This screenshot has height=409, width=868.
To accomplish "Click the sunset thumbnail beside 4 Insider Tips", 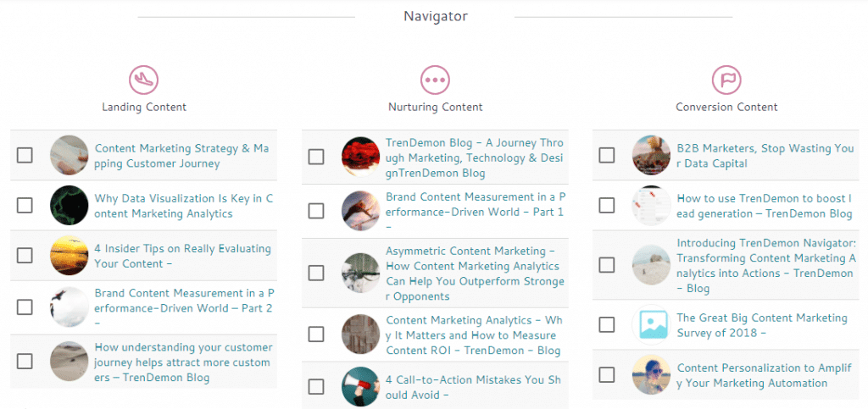I will point(70,256).
